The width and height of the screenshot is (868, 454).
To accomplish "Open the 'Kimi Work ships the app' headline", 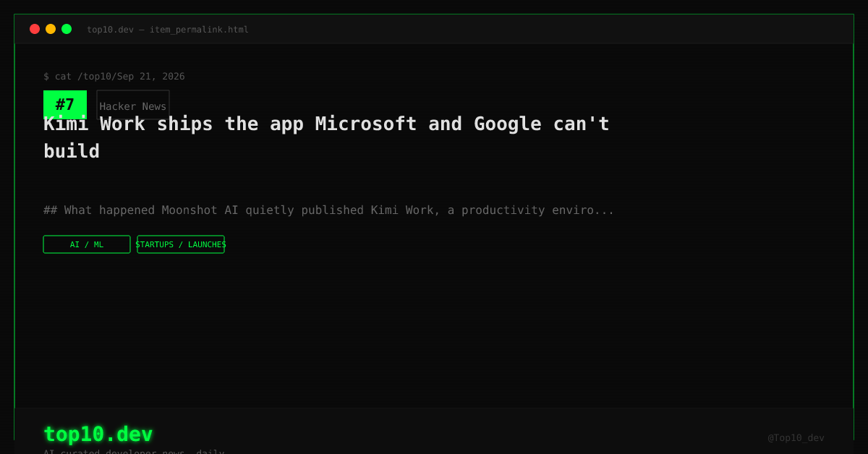I will [326, 137].
